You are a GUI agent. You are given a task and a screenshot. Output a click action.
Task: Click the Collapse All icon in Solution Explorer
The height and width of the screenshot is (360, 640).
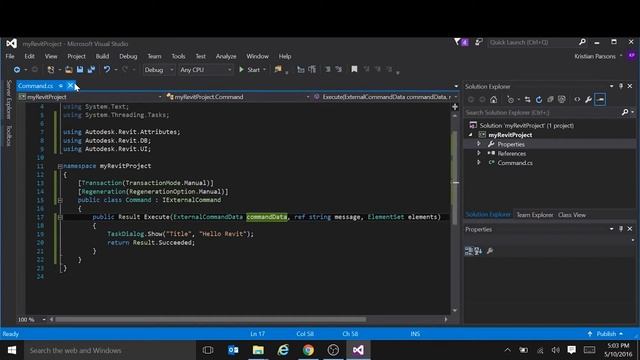click(x=550, y=100)
